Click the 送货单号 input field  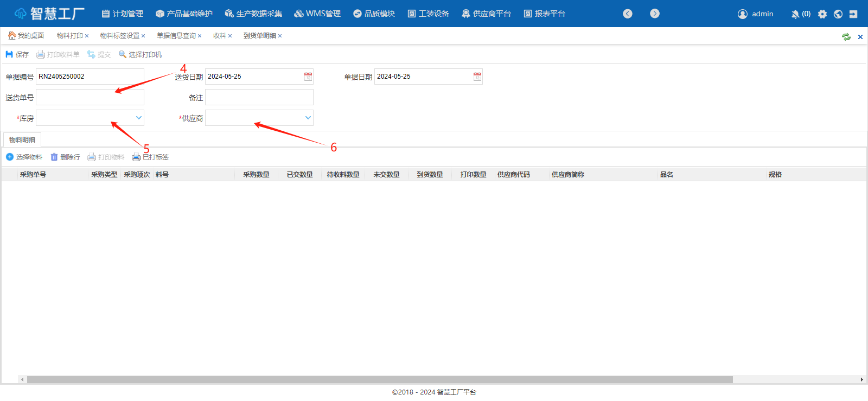(90, 97)
